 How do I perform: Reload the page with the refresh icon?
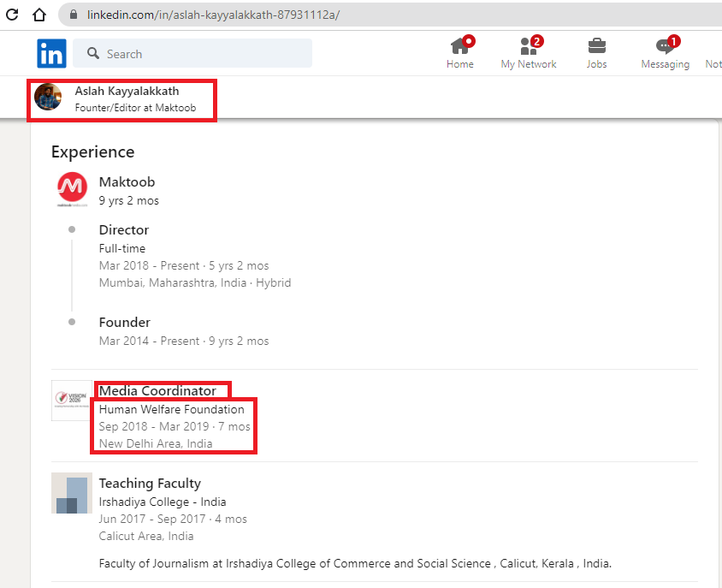coord(13,15)
